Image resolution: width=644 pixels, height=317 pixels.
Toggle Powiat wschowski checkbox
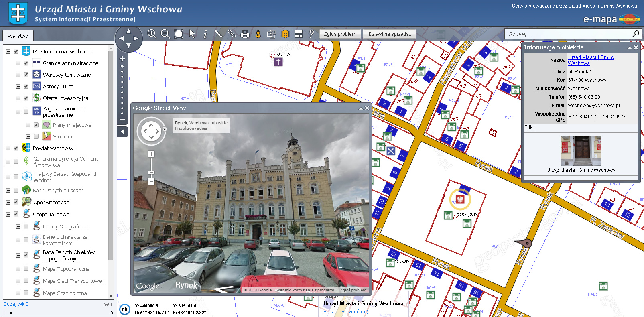tap(16, 148)
